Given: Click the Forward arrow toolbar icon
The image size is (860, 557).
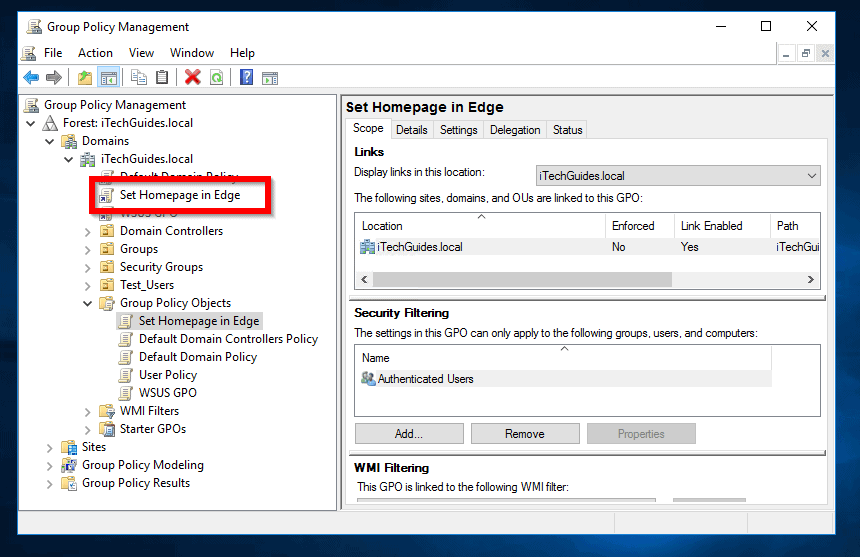Looking at the screenshot, I should pyautogui.click(x=54, y=77).
